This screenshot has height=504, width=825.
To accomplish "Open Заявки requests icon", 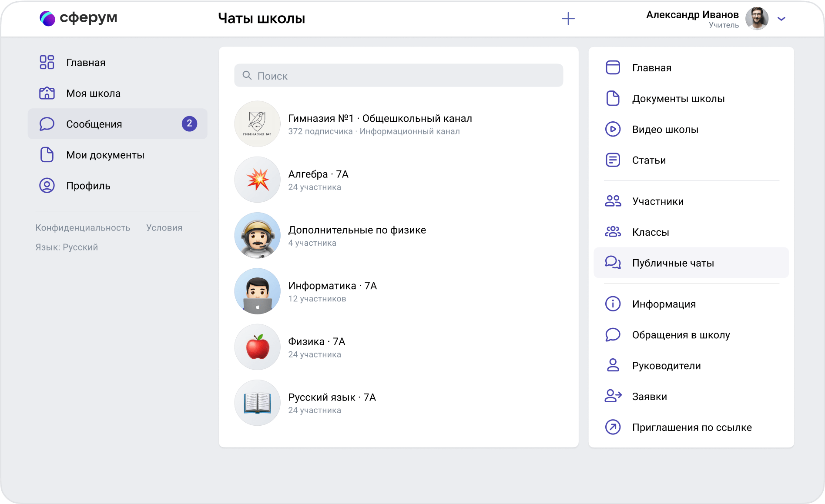I will point(613,397).
